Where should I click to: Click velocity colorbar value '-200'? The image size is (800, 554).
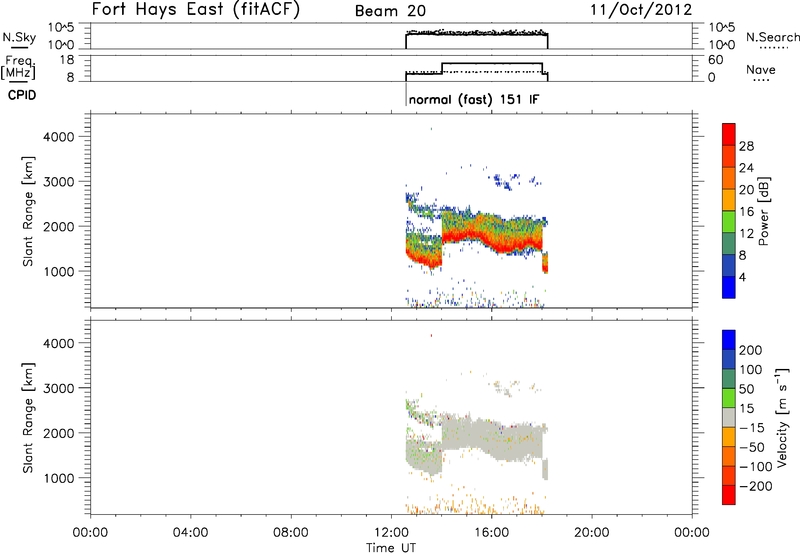click(755, 486)
